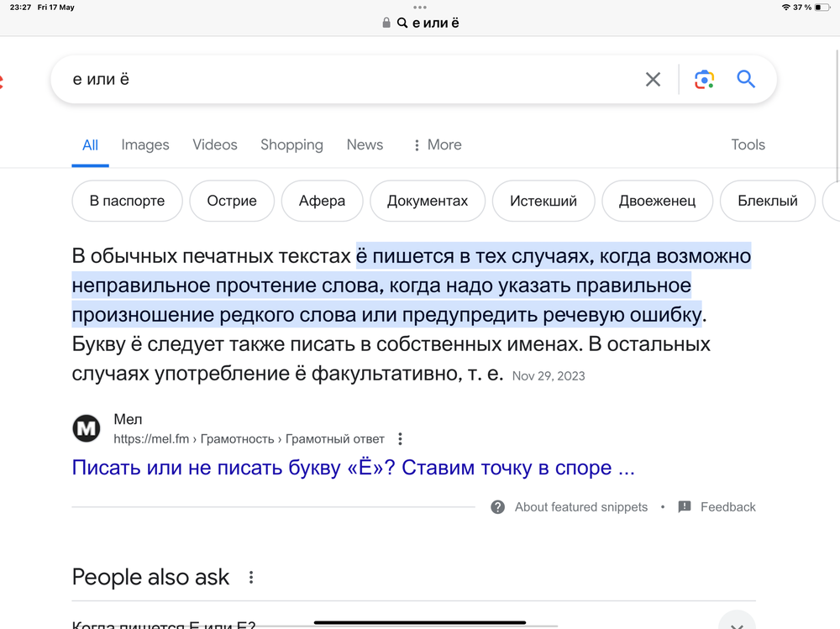Switch to the Images tab
Screen dimensions: 840x629
tap(144, 144)
